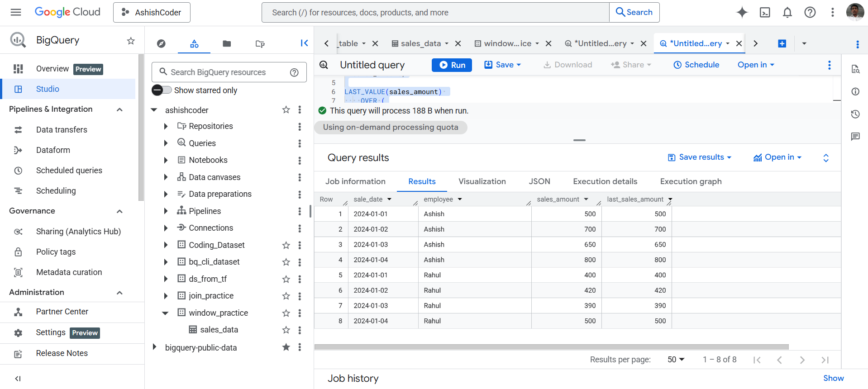Image resolution: width=868 pixels, height=389 pixels.
Task: Open the sale_date column sort menu
Action: click(x=389, y=199)
